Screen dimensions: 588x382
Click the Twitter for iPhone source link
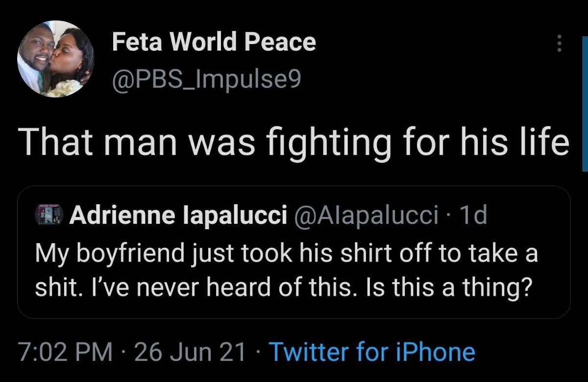coord(372,352)
